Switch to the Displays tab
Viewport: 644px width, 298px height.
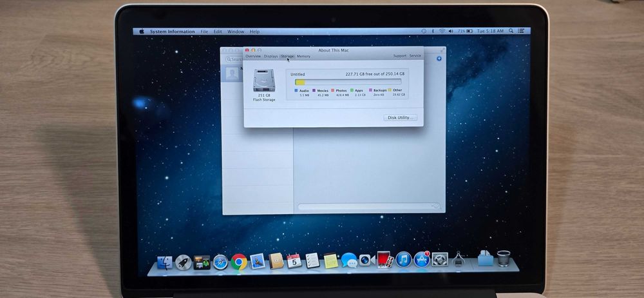pyautogui.click(x=270, y=56)
